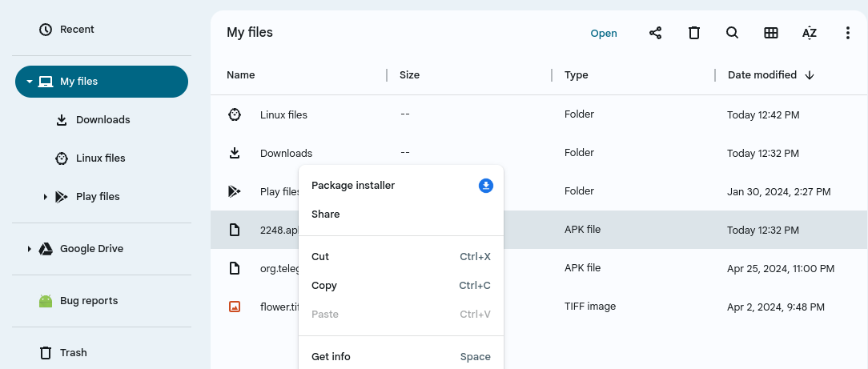Click the org.telegram APK file icon
This screenshot has width=868, height=369.
(x=235, y=268)
